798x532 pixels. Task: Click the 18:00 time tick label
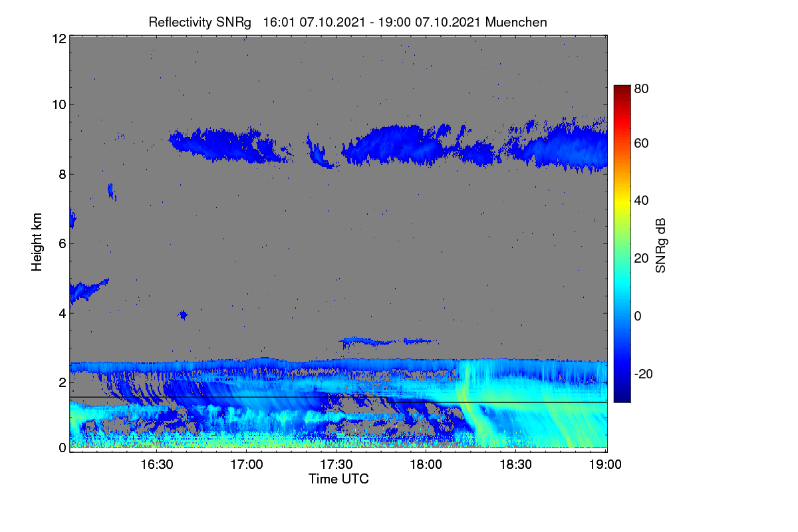tap(426, 464)
